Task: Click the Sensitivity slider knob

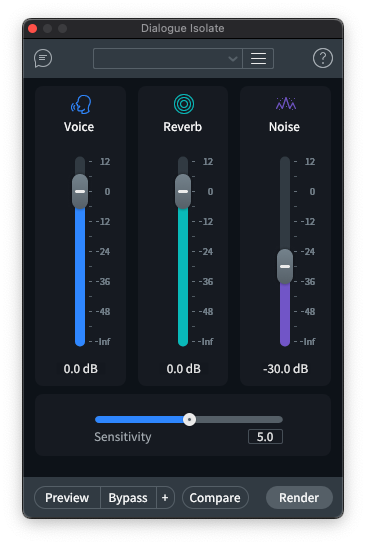Action: (x=189, y=420)
